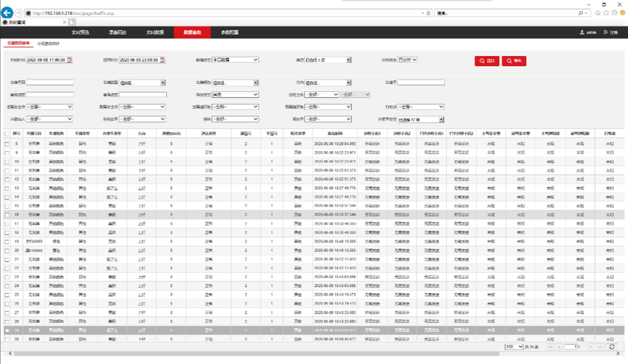The image size is (628, 364).
Task: Expand the page size dropdown showing 100
Action: click(514, 346)
